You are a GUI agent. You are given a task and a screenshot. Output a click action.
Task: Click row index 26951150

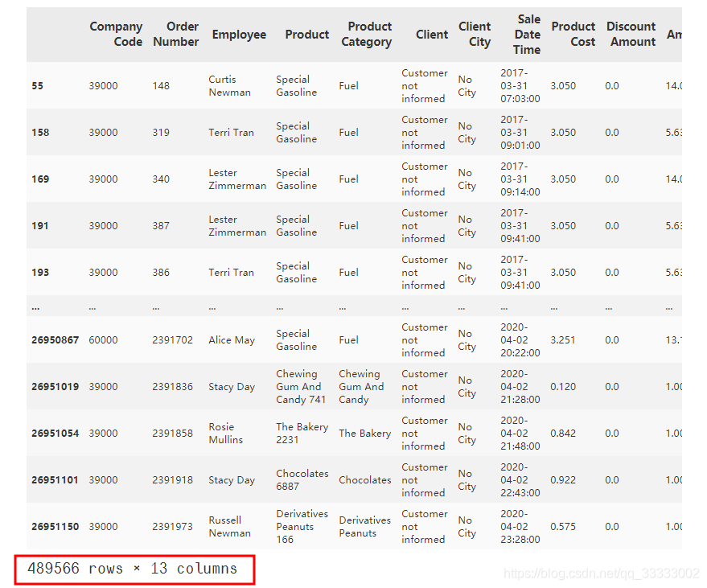55,527
